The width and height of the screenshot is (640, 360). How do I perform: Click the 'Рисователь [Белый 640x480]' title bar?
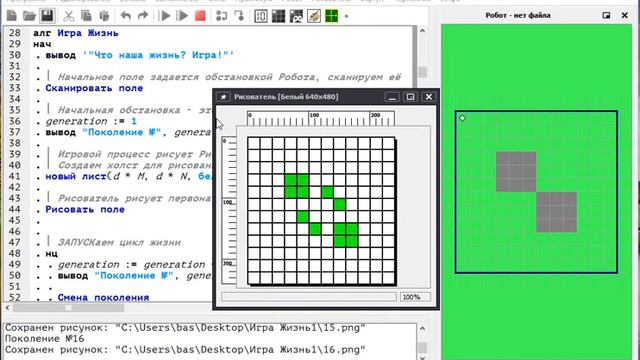(x=286, y=97)
